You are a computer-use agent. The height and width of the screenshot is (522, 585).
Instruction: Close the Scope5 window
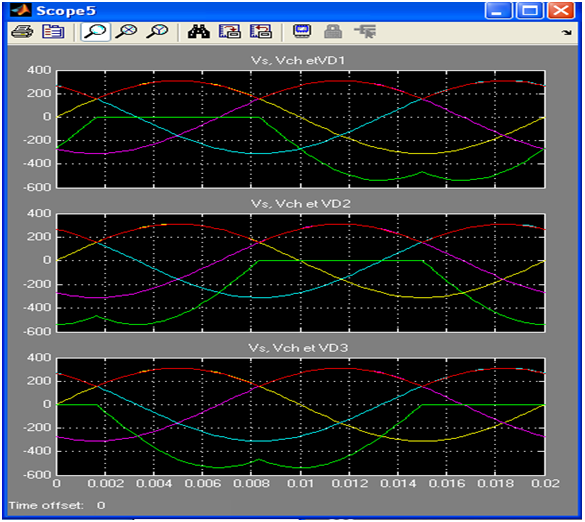point(561,10)
